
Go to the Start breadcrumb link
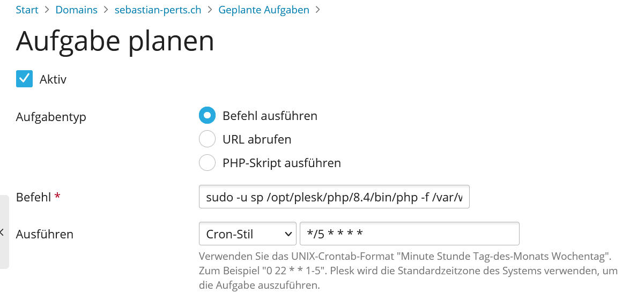27,10
